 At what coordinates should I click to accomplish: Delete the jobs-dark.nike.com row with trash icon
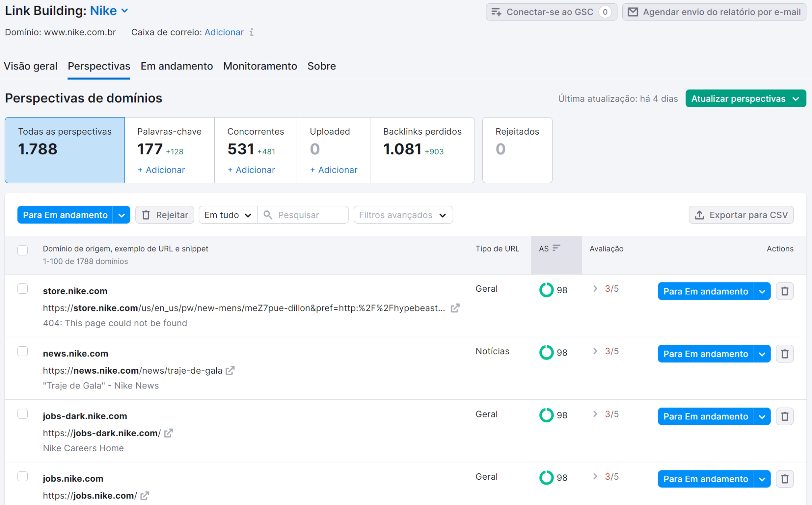tap(784, 417)
